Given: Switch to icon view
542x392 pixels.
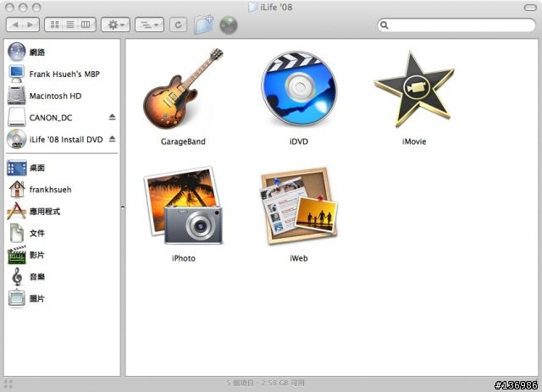Looking at the screenshot, I should tap(54, 25).
